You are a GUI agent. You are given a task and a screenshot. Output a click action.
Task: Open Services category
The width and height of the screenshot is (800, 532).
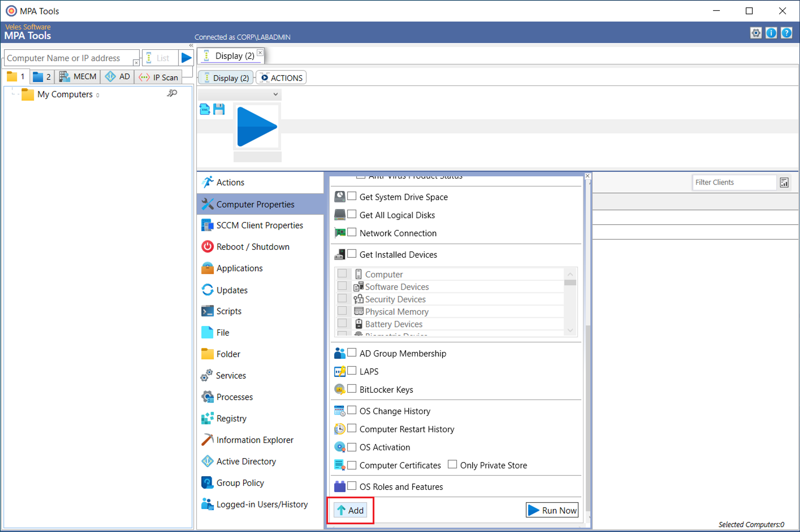pos(260,376)
